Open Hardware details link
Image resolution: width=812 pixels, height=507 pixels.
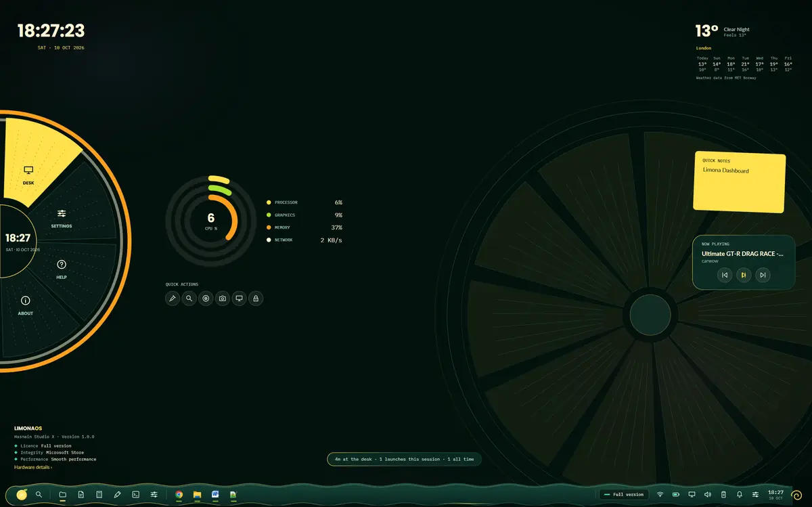pos(33,467)
